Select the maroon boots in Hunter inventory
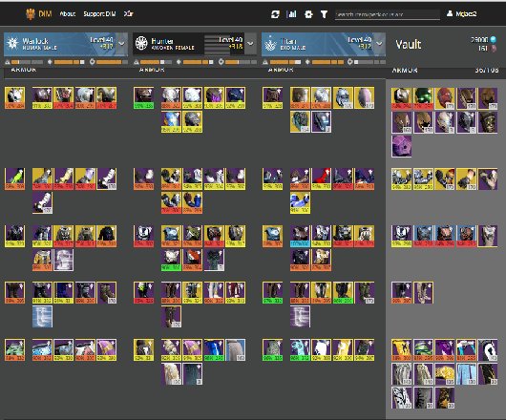506x420 pixels. pos(236,293)
